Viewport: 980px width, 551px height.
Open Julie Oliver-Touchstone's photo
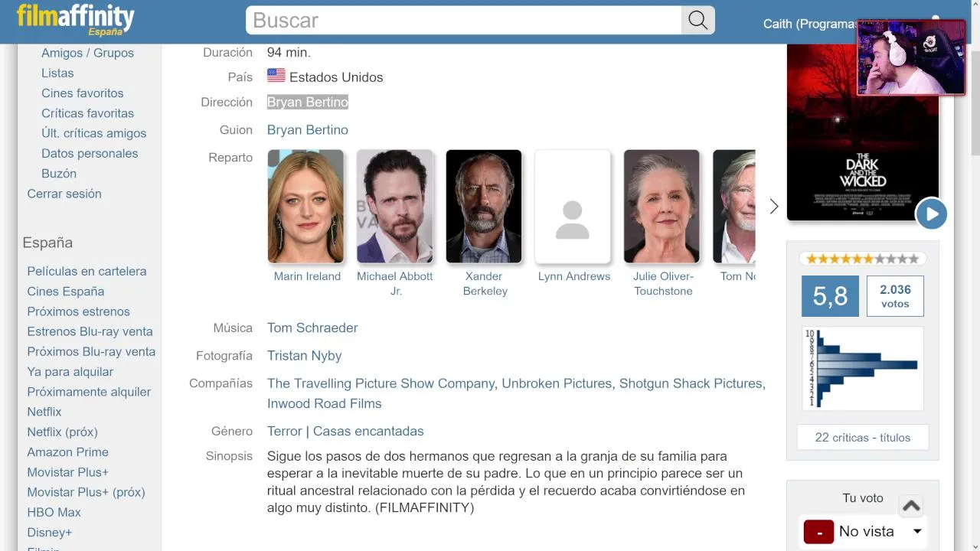[x=661, y=207]
